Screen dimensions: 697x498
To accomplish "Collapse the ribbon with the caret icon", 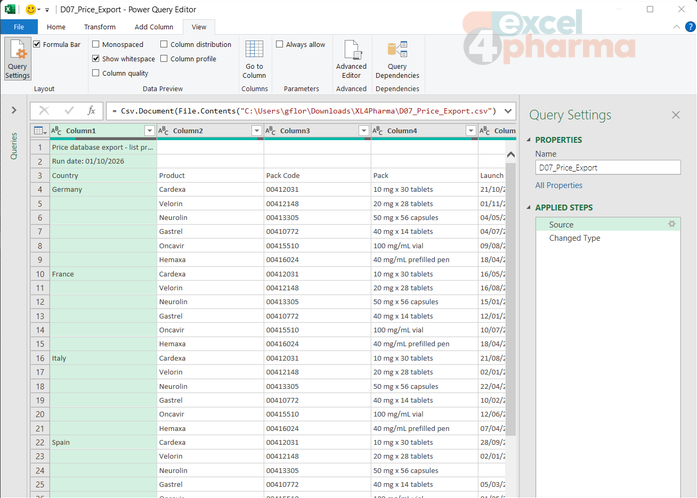I will pyautogui.click(x=676, y=27).
